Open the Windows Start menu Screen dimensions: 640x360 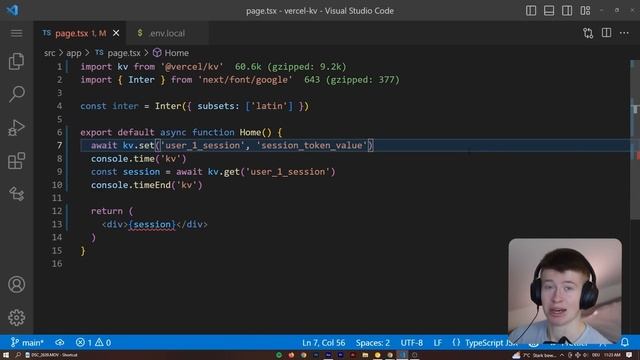6,355
